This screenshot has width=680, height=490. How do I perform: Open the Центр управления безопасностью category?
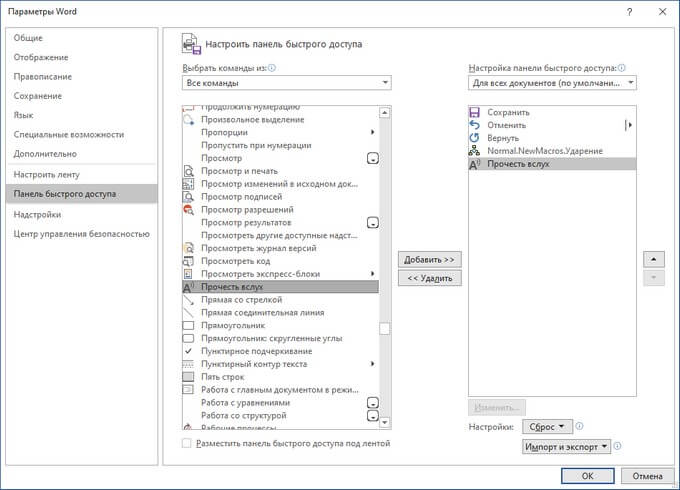pyautogui.click(x=82, y=234)
